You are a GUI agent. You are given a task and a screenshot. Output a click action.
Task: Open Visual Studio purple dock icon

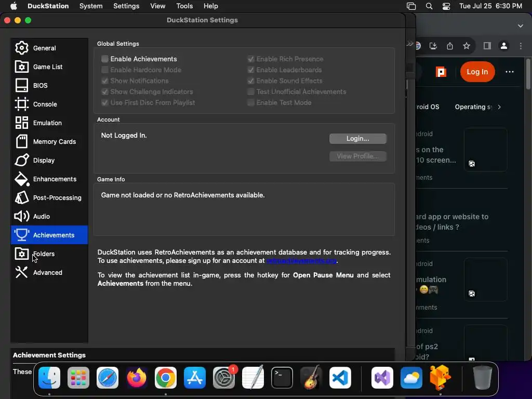pyautogui.click(x=382, y=378)
